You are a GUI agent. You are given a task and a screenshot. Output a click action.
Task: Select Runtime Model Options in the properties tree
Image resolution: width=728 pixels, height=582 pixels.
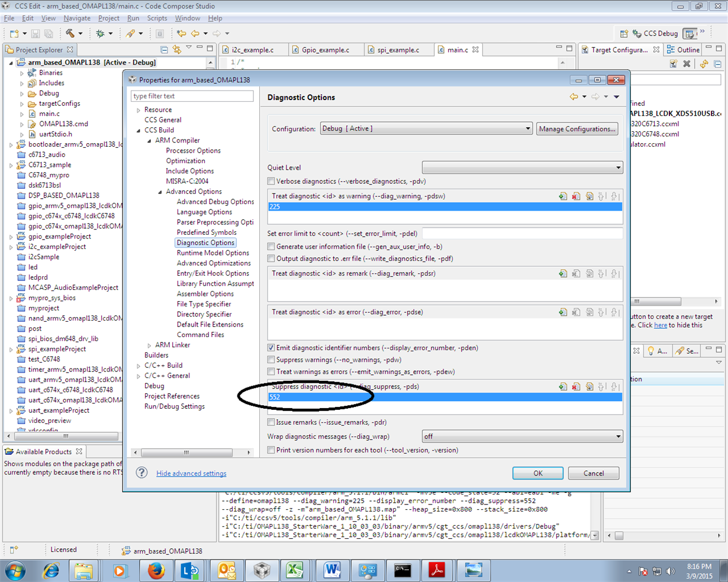tap(212, 253)
